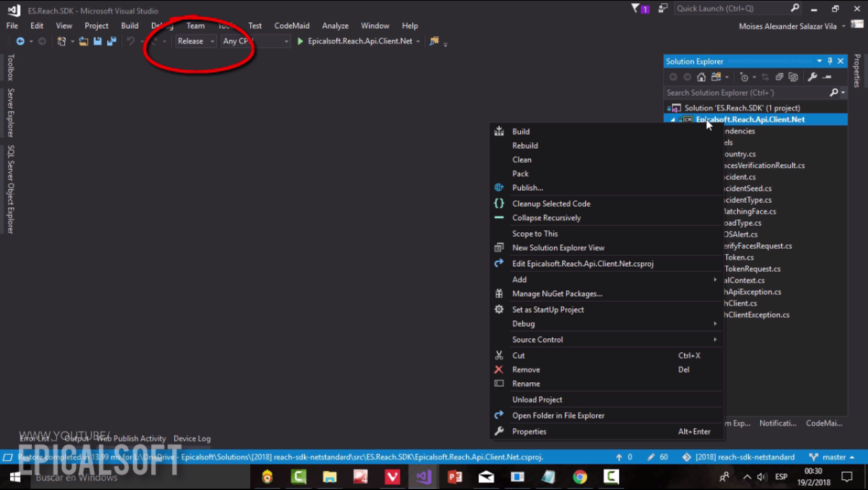
Task: Open the File menu
Action: coord(12,26)
